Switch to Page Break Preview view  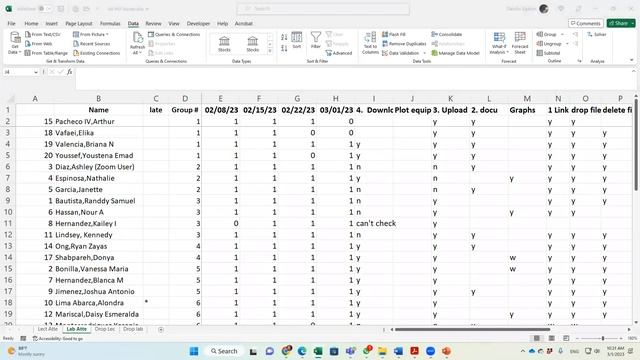(x=566, y=338)
